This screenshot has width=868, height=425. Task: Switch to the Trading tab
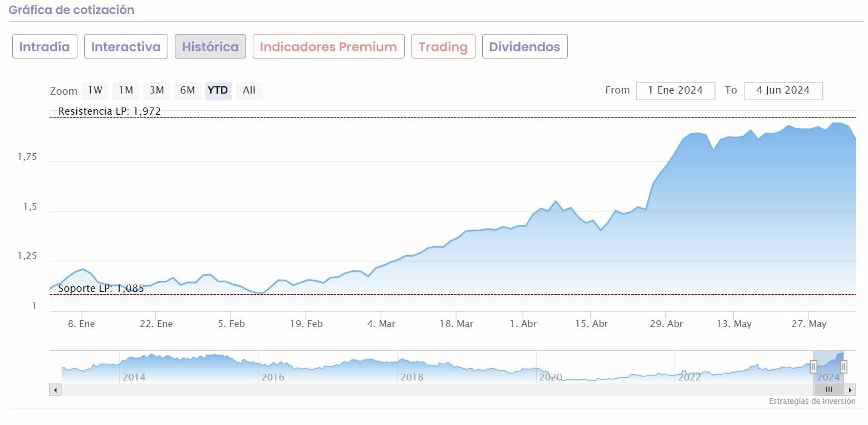(443, 47)
